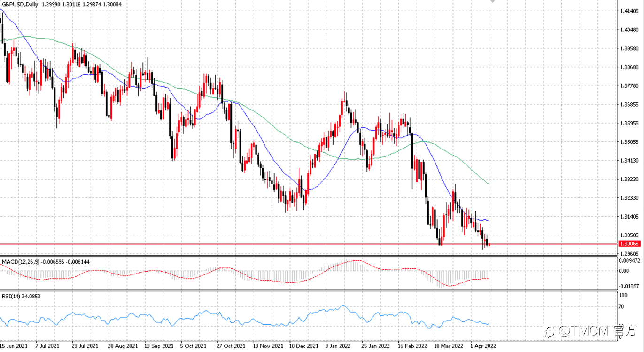
Task: Click the 1.33230 price axis label
Action: point(629,179)
